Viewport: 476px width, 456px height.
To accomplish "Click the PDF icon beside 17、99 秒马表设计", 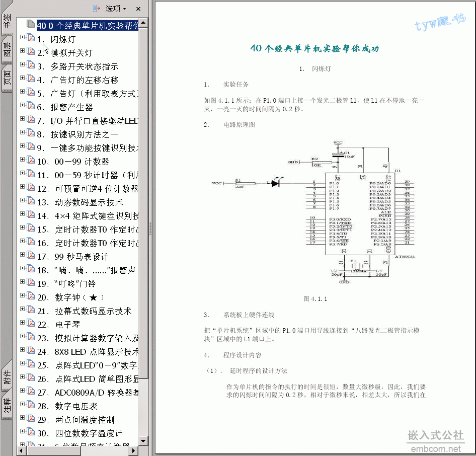I will point(30,256).
